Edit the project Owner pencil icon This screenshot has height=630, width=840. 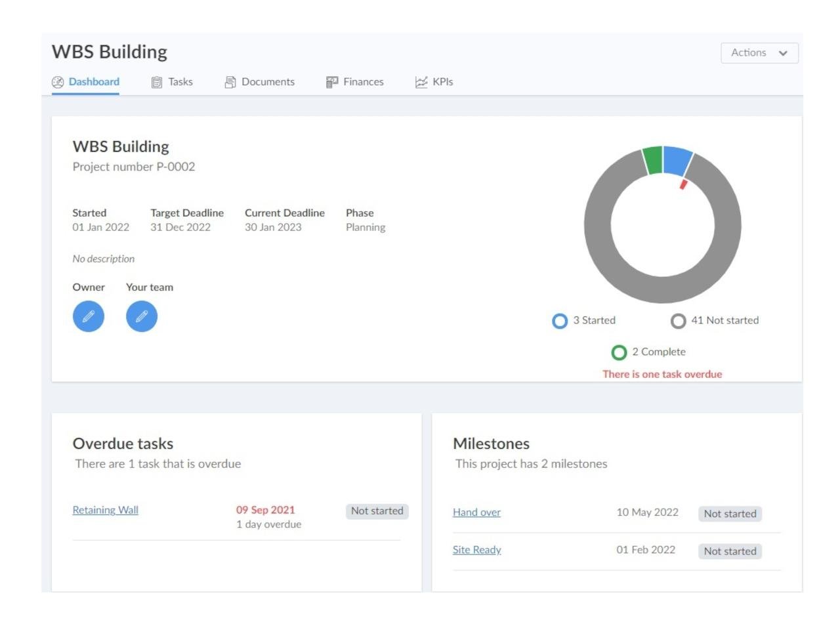[x=89, y=316]
